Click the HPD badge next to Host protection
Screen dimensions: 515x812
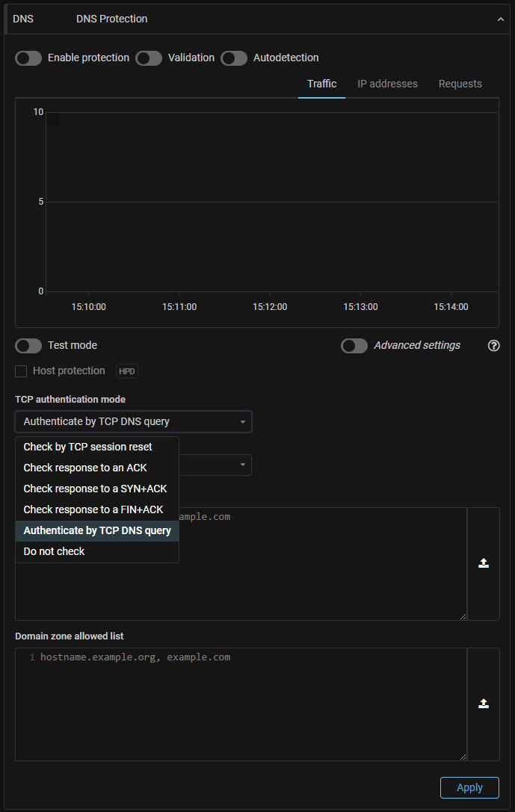127,371
